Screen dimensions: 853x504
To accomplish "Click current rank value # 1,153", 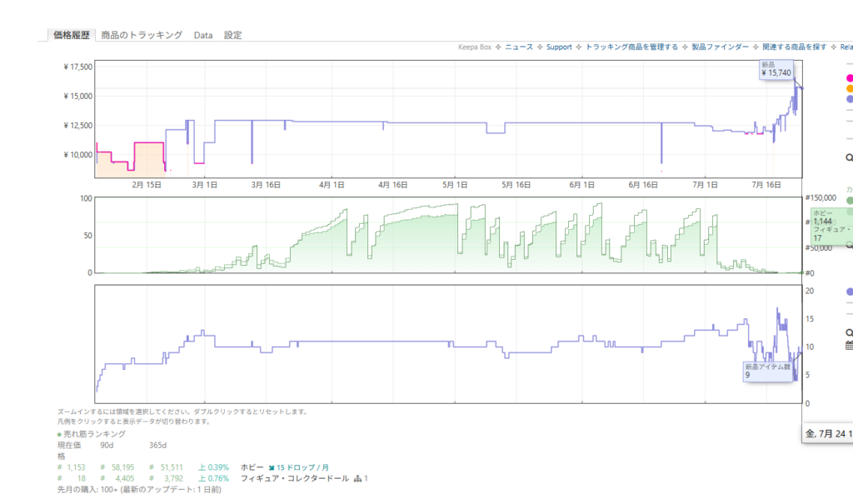I will coord(72,467).
